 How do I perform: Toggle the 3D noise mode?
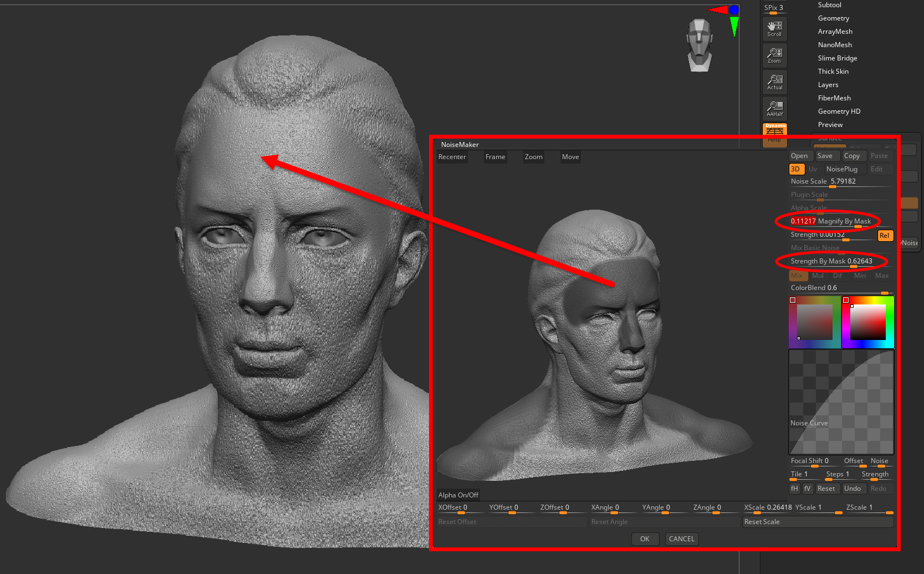[796, 169]
